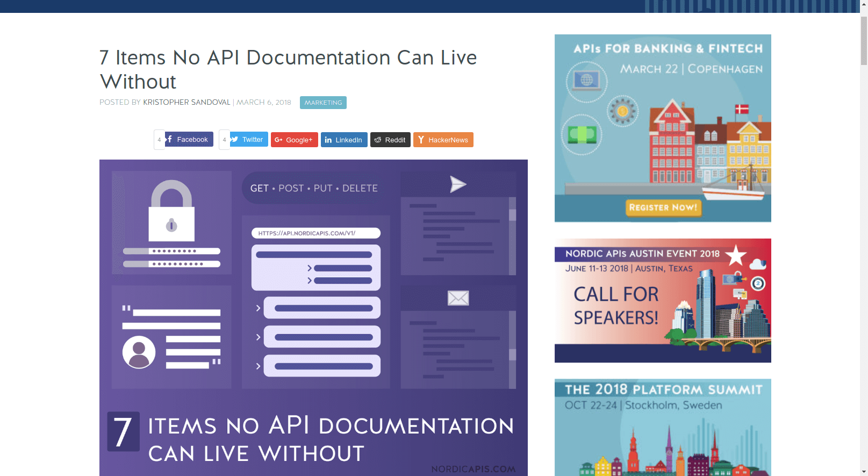The image size is (868, 476).
Task: Open the 2018 Platform Summit banner
Action: pos(663,427)
